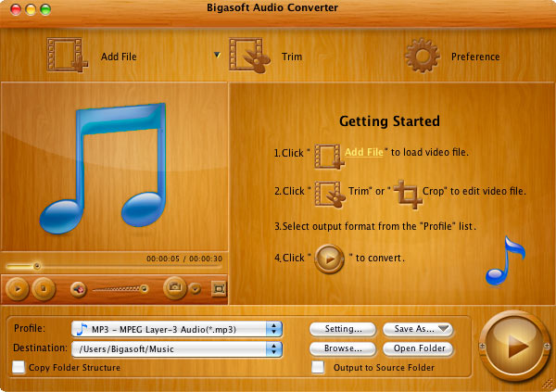Image resolution: width=556 pixels, height=392 pixels.
Task: Expand the snapshot options arrow beside camera
Action: [x=196, y=289]
